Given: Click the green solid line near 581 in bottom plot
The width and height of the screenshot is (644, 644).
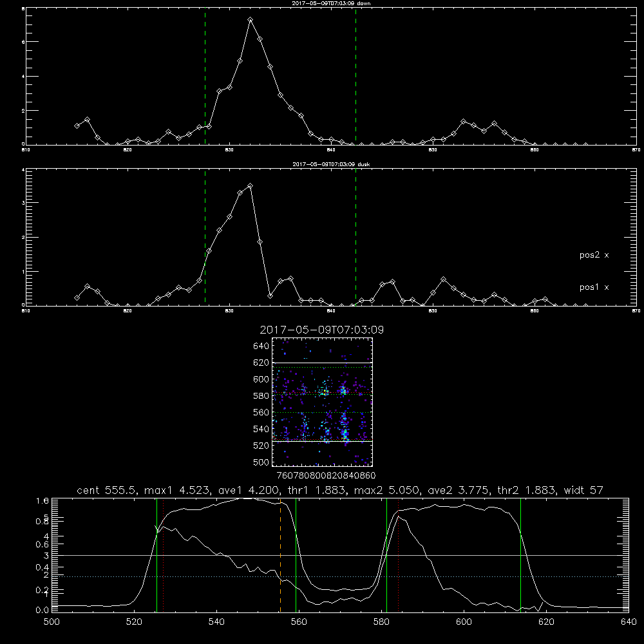Looking at the screenshot, I should pos(386,554).
